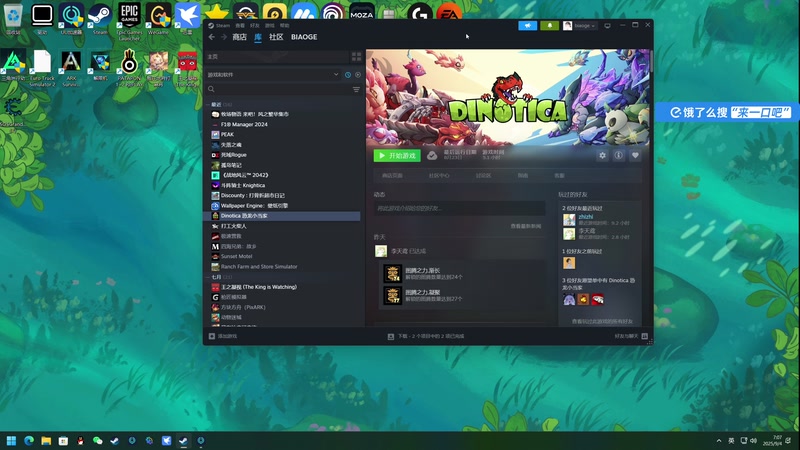Open Windows Start menu on taskbar
Image resolution: width=800 pixels, height=450 pixels.
(11, 441)
